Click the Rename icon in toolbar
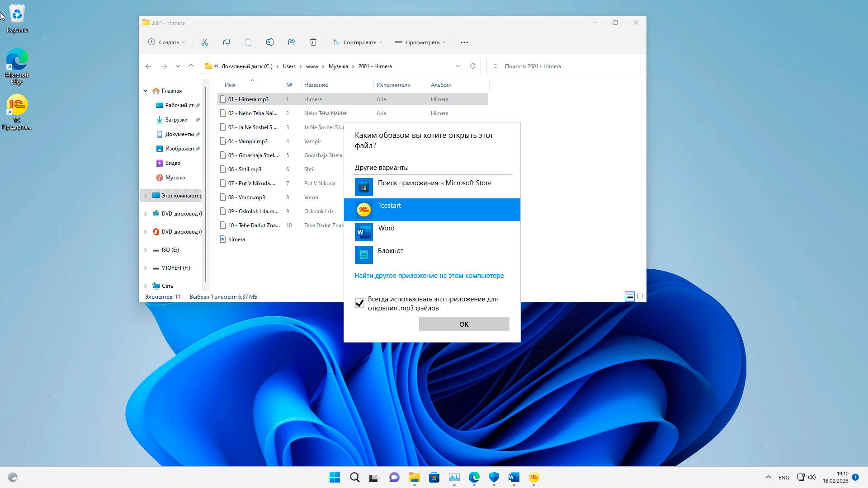 pyautogui.click(x=270, y=42)
